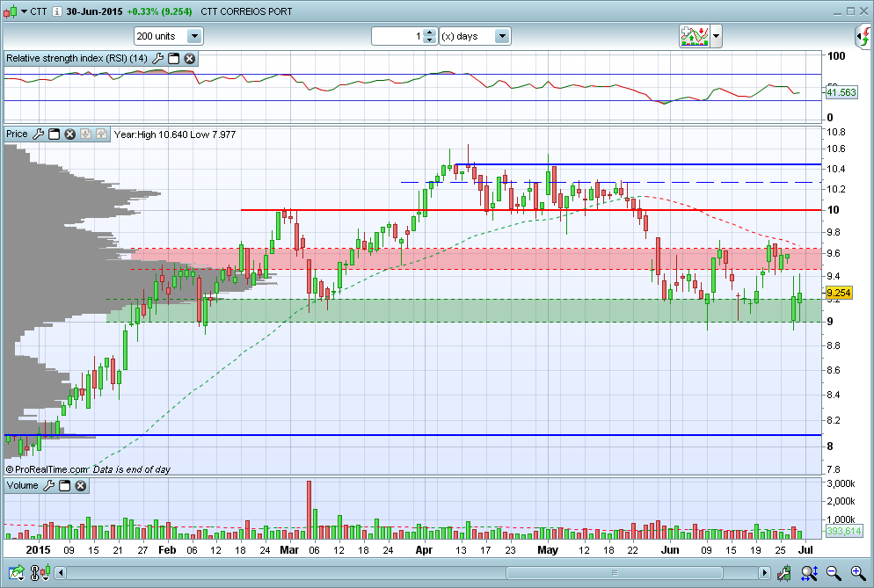
Task: Minimize the chart window
Action: coord(838,11)
